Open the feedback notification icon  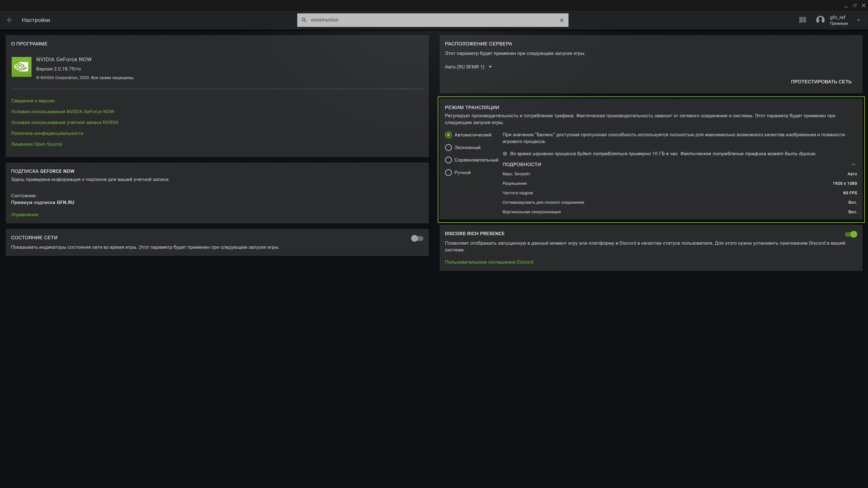(x=803, y=20)
